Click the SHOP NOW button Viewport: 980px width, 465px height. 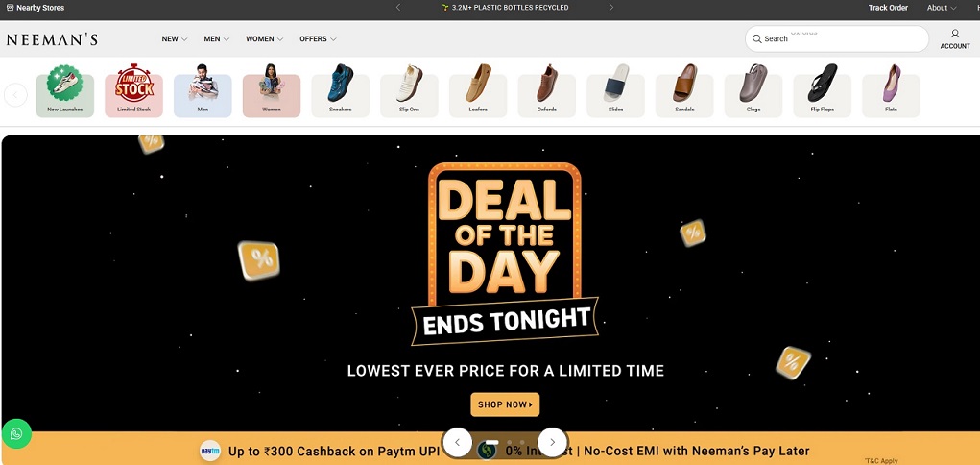(x=505, y=404)
